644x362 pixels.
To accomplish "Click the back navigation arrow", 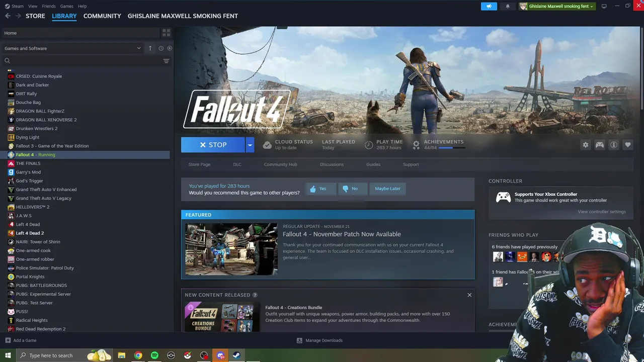I will pos(8,16).
